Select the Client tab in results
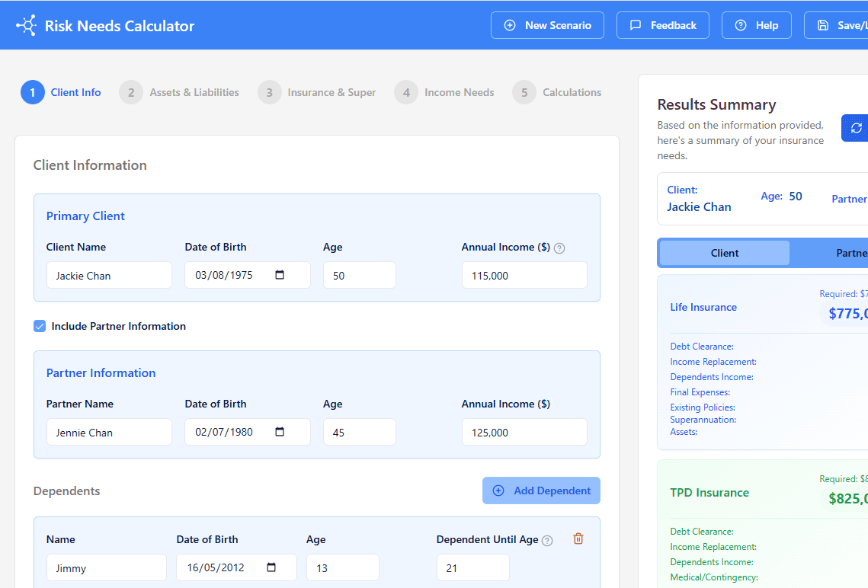The image size is (868, 588). pyautogui.click(x=724, y=253)
